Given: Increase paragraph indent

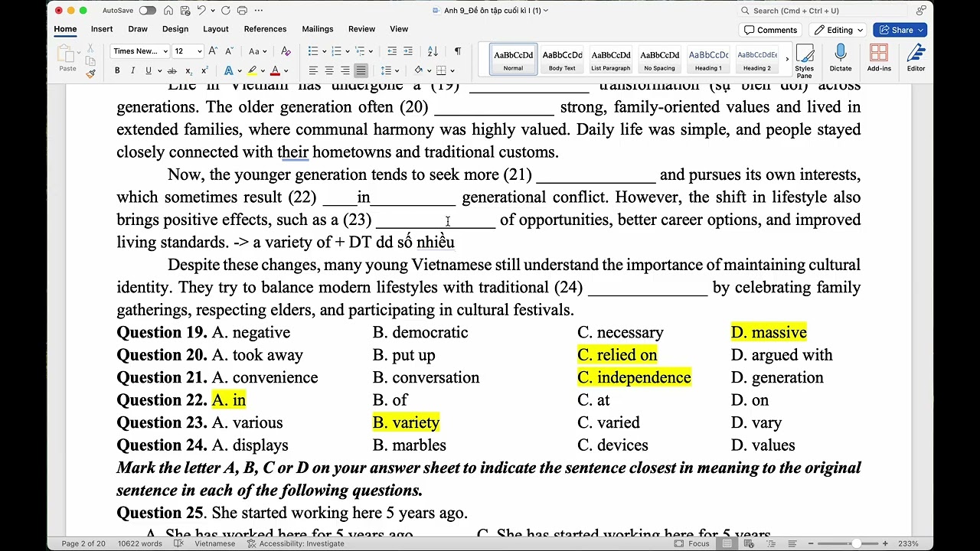Looking at the screenshot, I should pos(408,51).
